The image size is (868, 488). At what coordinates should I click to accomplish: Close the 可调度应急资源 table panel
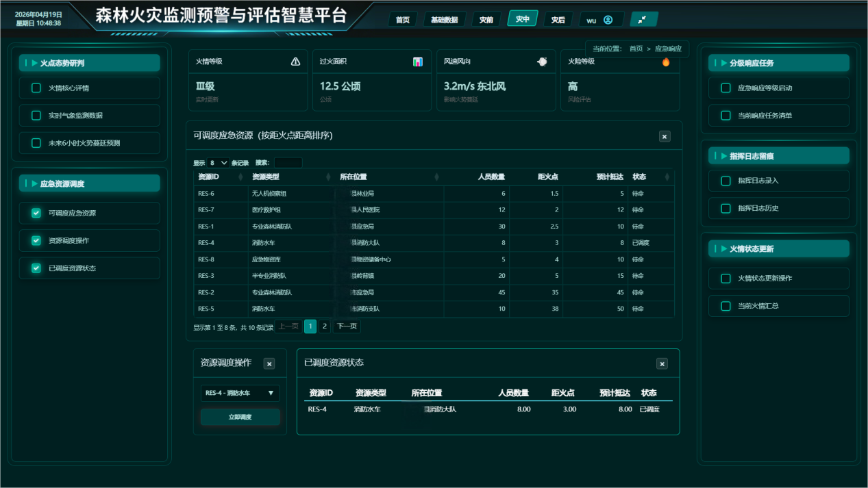[664, 136]
